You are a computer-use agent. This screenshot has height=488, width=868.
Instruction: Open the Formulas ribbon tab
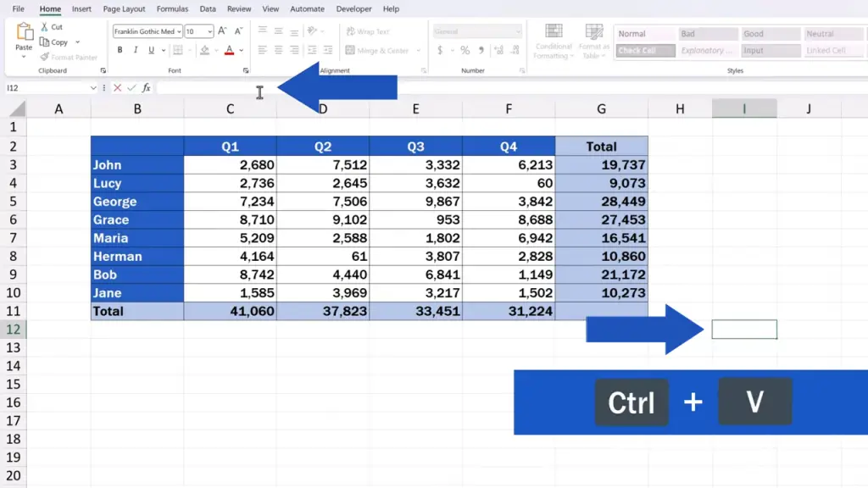(x=172, y=8)
